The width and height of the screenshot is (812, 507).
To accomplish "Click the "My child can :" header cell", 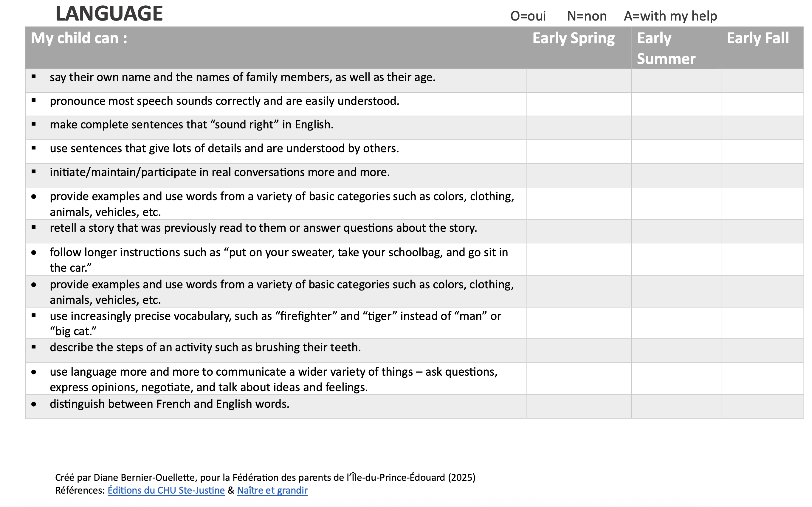I will click(79, 38).
